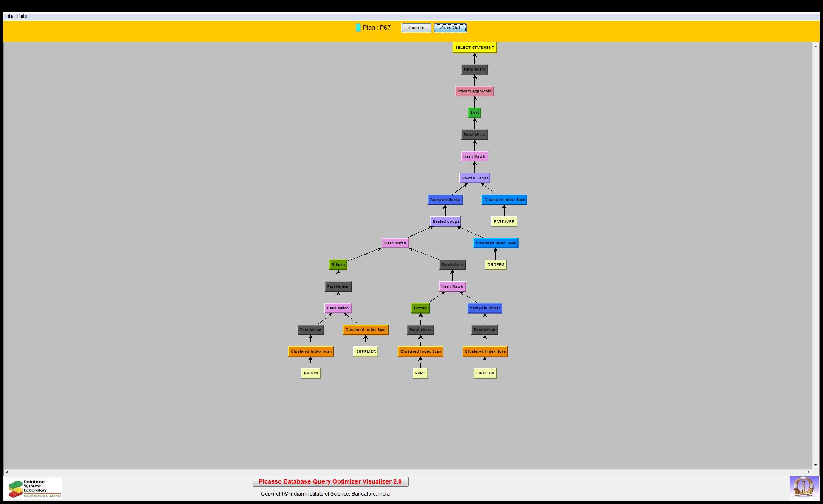The image size is (823, 504).
Task: Click the Database Systems Laboratory logo
Action: [x=35, y=488]
